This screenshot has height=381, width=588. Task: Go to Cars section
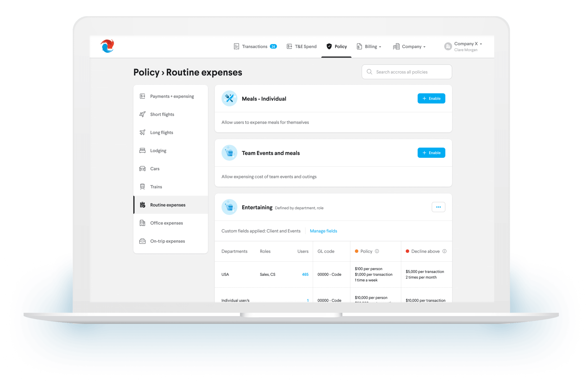[x=170, y=168]
